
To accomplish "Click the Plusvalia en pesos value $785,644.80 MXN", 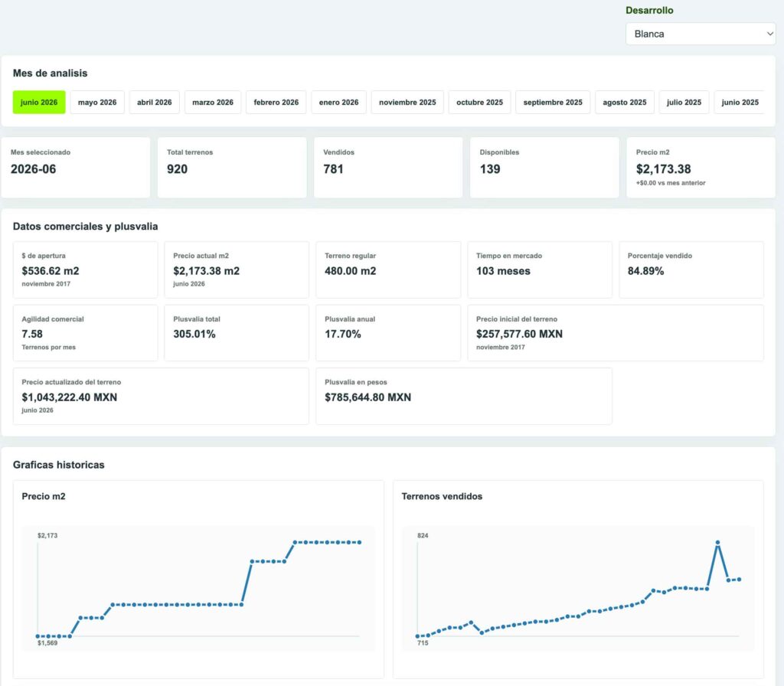I will point(367,397).
